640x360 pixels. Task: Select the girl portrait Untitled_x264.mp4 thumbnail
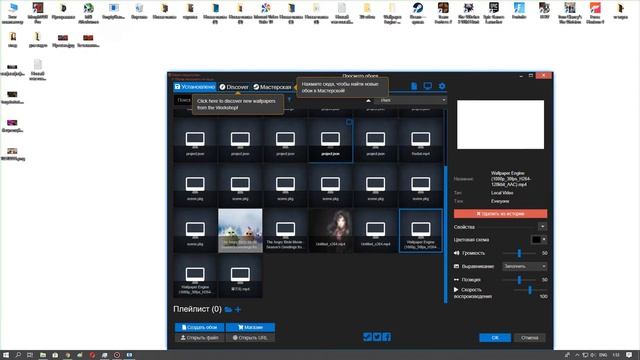point(330,231)
